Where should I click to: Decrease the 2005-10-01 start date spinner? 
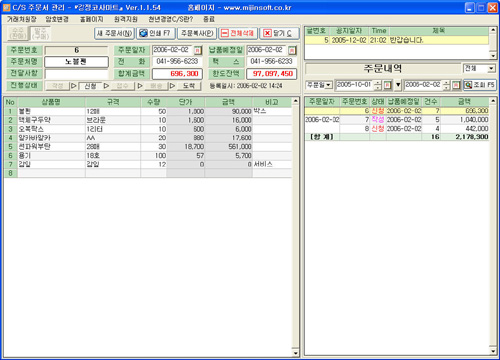coord(377,88)
